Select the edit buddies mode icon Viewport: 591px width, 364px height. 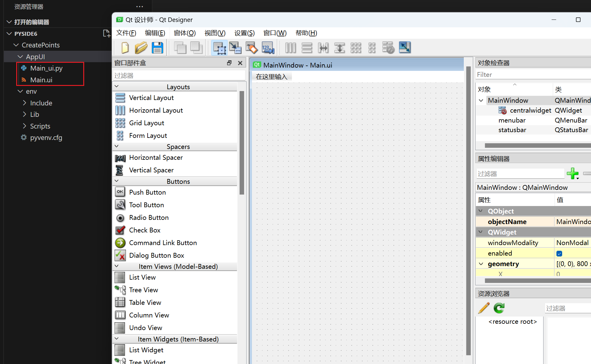(x=251, y=47)
